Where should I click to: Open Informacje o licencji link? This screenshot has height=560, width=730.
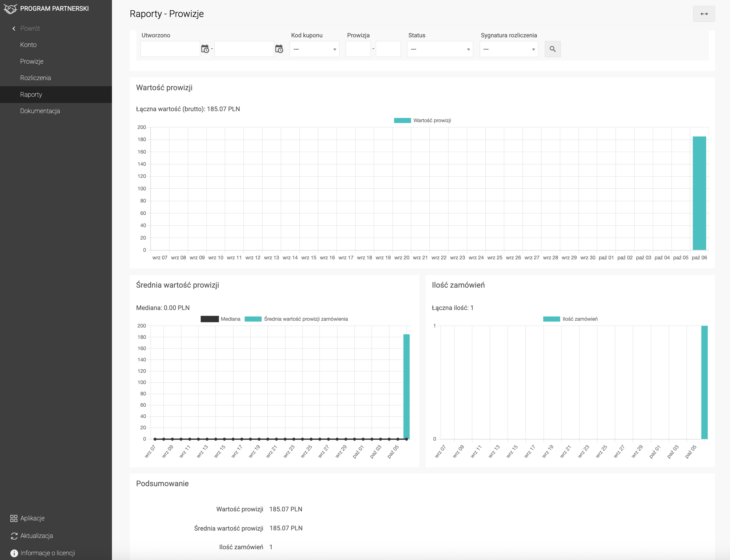48,553
